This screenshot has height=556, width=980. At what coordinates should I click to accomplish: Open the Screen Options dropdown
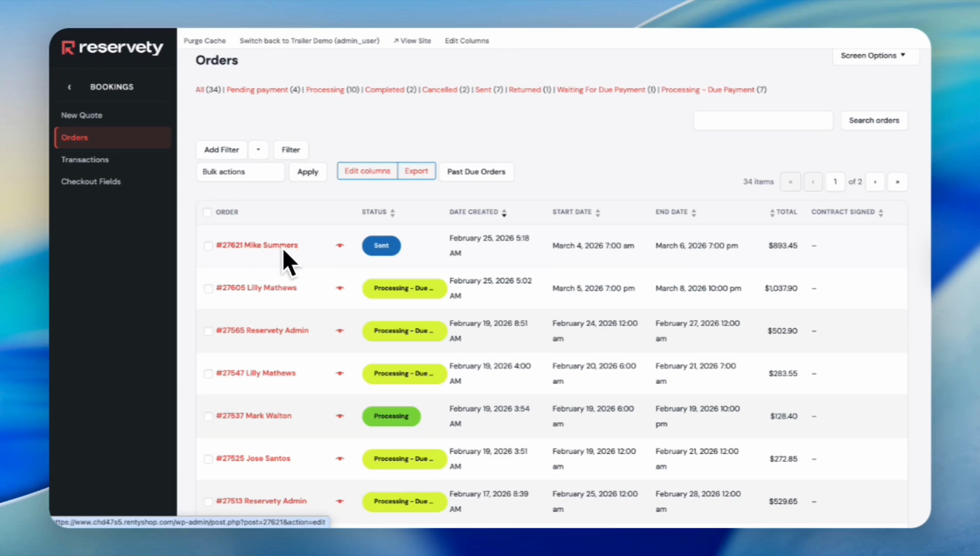tap(874, 55)
